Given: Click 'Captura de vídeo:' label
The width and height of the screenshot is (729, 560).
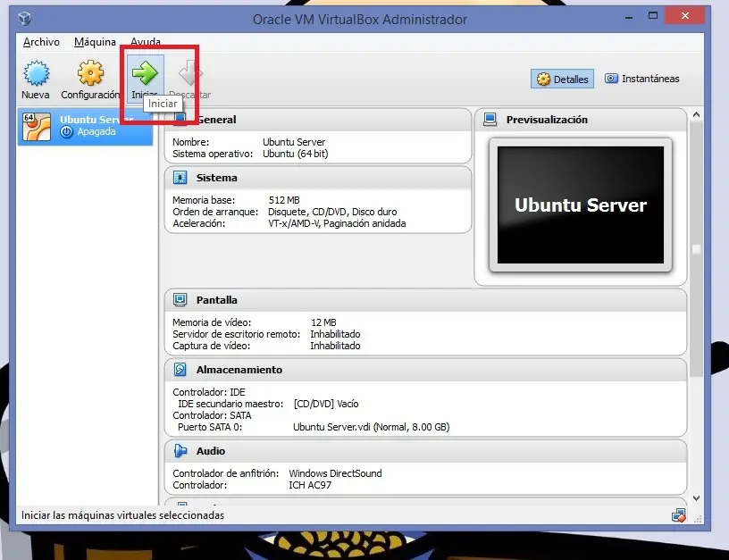Looking at the screenshot, I should point(211,346).
